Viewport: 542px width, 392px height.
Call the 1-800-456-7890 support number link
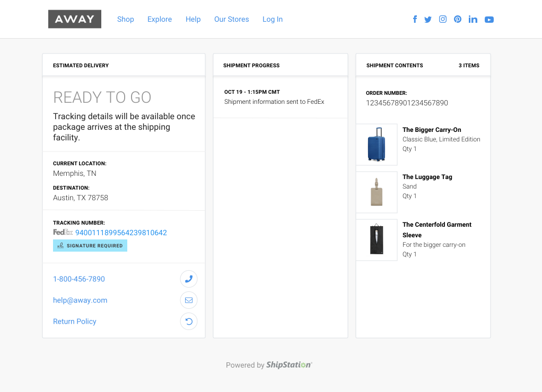pyautogui.click(x=79, y=279)
